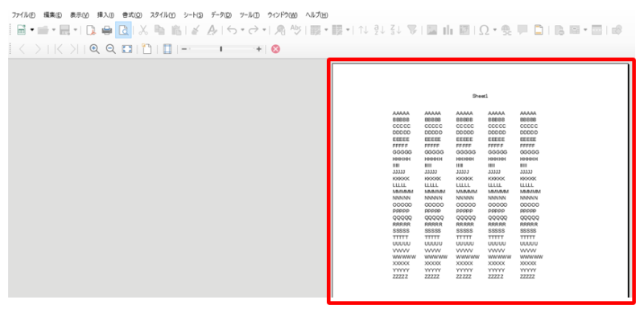This screenshot has width=644, height=313.
Task: Run the Spelling check icon
Action: click(295, 30)
